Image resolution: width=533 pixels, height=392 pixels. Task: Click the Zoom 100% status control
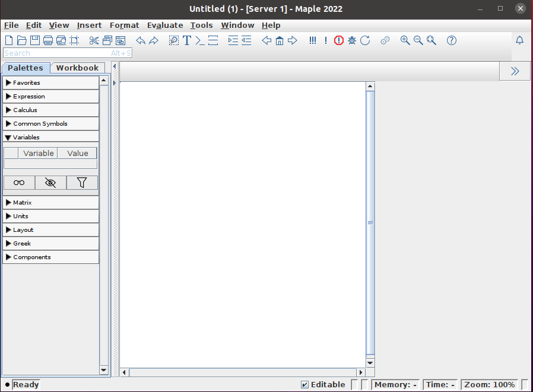[x=488, y=384]
